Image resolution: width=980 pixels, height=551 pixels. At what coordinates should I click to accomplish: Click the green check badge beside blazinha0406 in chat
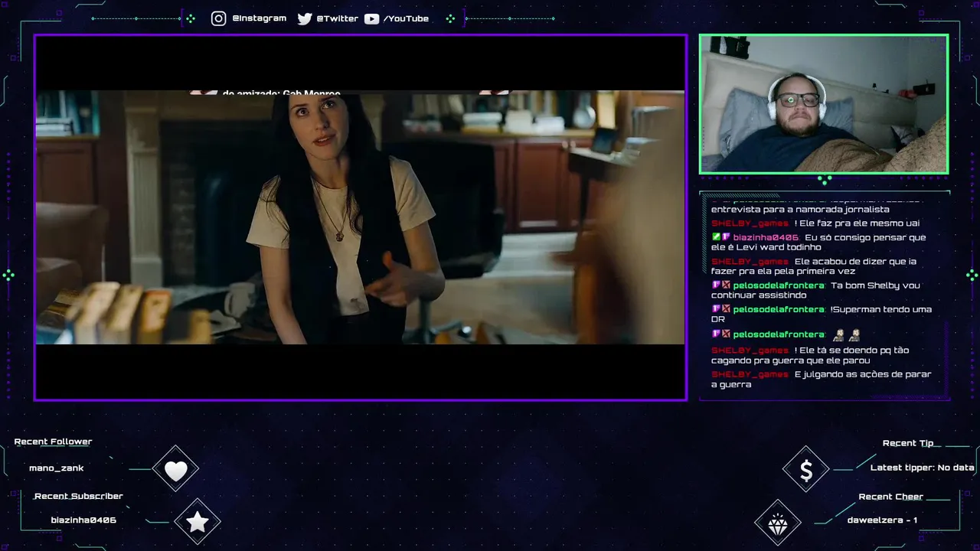coord(716,237)
